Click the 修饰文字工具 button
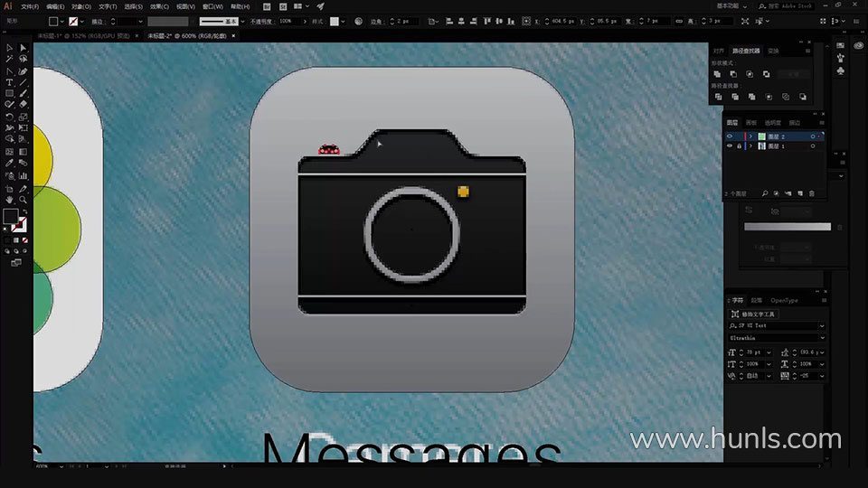 pyautogui.click(x=755, y=314)
